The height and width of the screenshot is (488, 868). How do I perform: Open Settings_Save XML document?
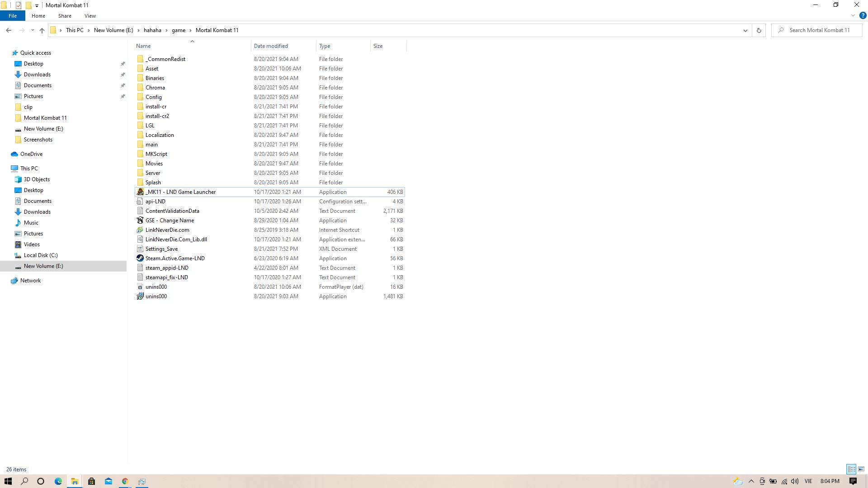pos(161,249)
